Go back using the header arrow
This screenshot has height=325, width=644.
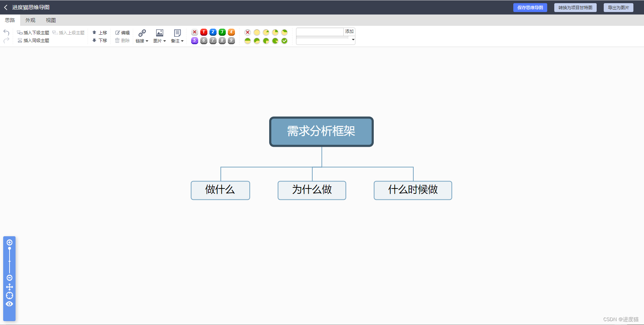[6, 7]
